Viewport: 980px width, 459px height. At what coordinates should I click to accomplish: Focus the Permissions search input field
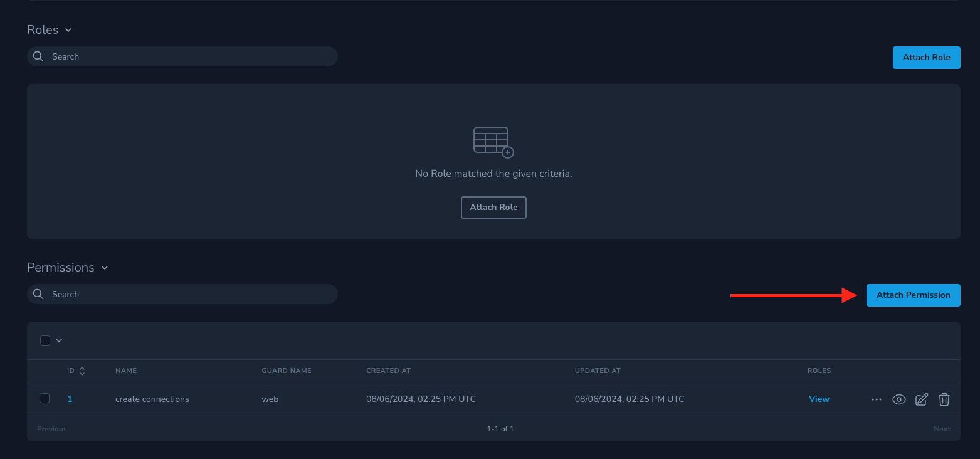click(x=188, y=294)
